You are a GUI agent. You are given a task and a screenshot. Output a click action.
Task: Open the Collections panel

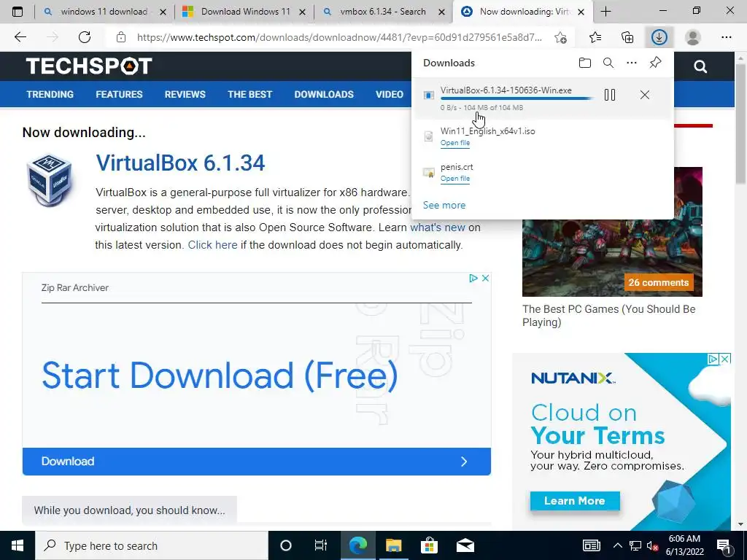(x=627, y=37)
